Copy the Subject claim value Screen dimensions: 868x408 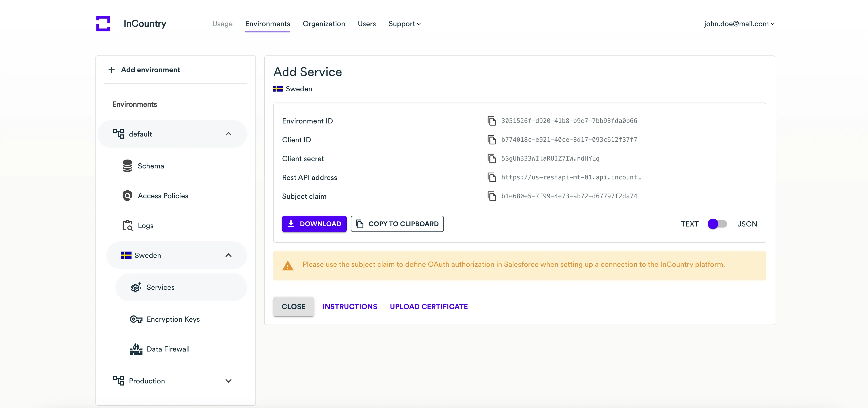tap(492, 196)
